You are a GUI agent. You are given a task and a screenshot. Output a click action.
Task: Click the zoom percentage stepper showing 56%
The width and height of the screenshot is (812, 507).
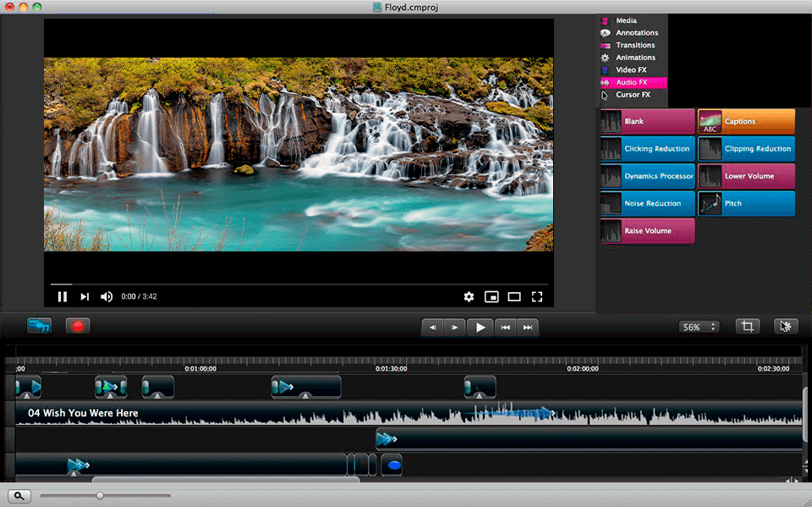point(699,325)
